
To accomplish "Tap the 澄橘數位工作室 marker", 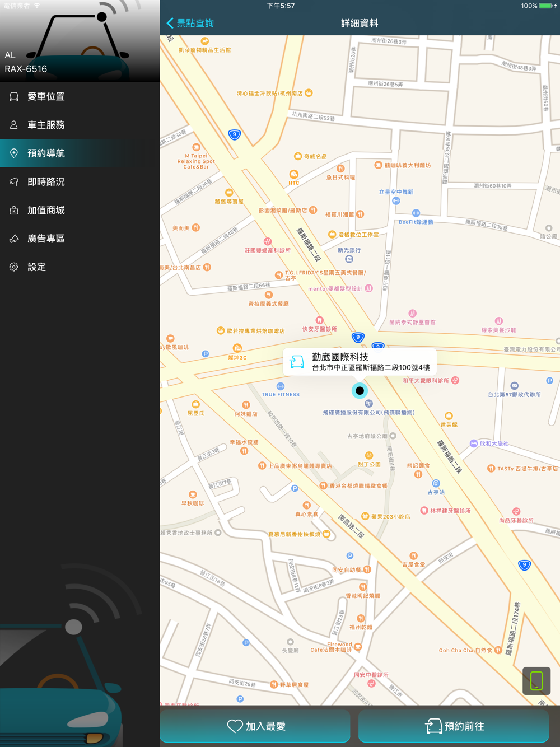I will (x=332, y=235).
